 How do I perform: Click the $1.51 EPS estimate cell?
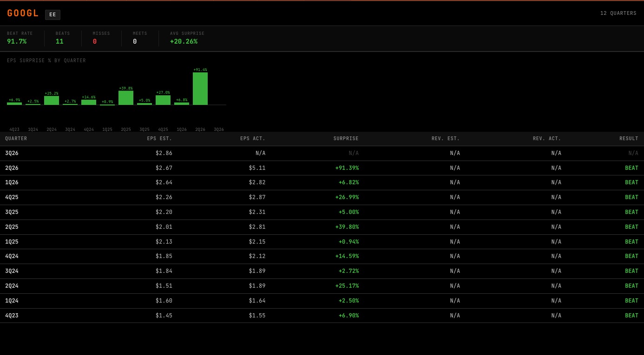click(164, 286)
